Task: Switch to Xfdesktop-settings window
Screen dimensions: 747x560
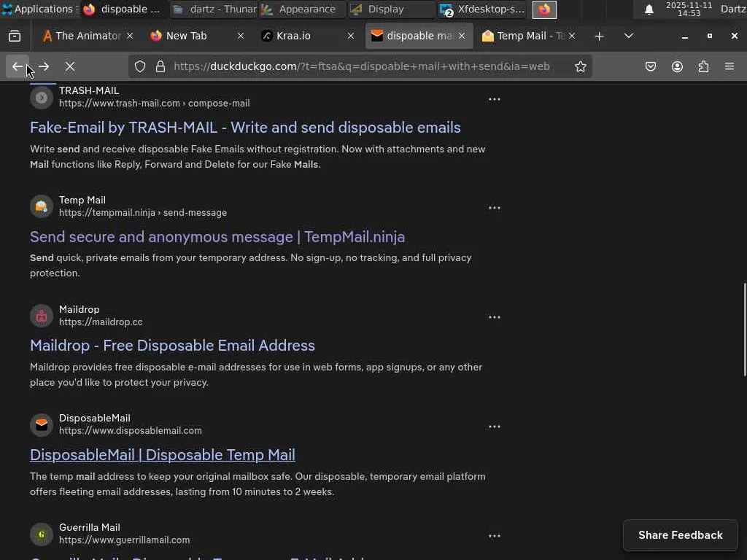Action: coord(482,9)
